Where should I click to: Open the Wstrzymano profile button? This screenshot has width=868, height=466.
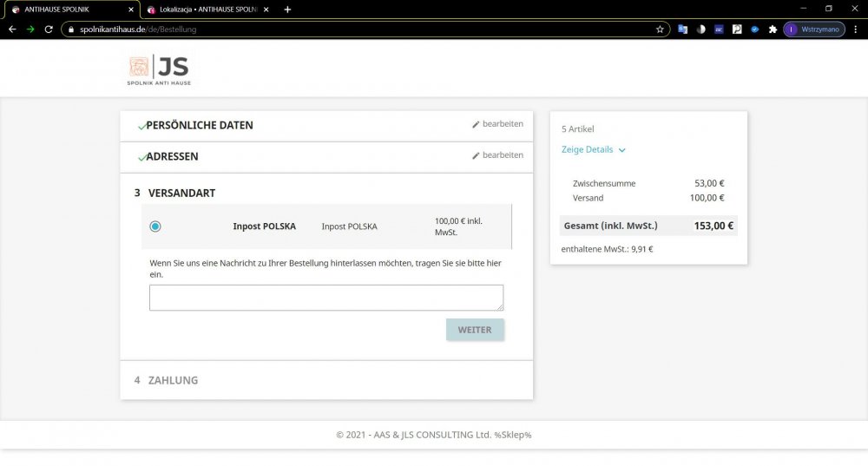pos(814,30)
